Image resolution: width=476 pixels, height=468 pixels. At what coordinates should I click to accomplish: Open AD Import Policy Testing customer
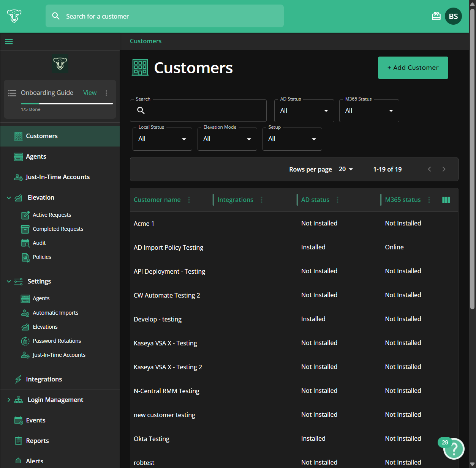294,247
